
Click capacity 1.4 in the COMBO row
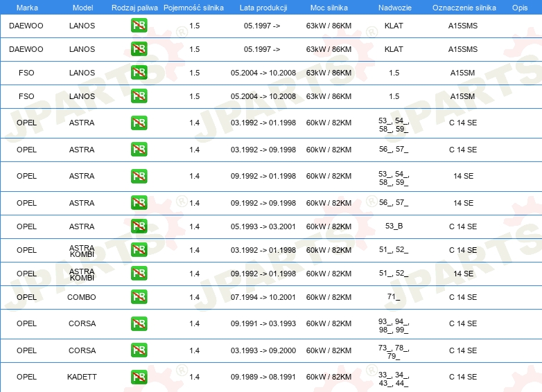pos(194,297)
